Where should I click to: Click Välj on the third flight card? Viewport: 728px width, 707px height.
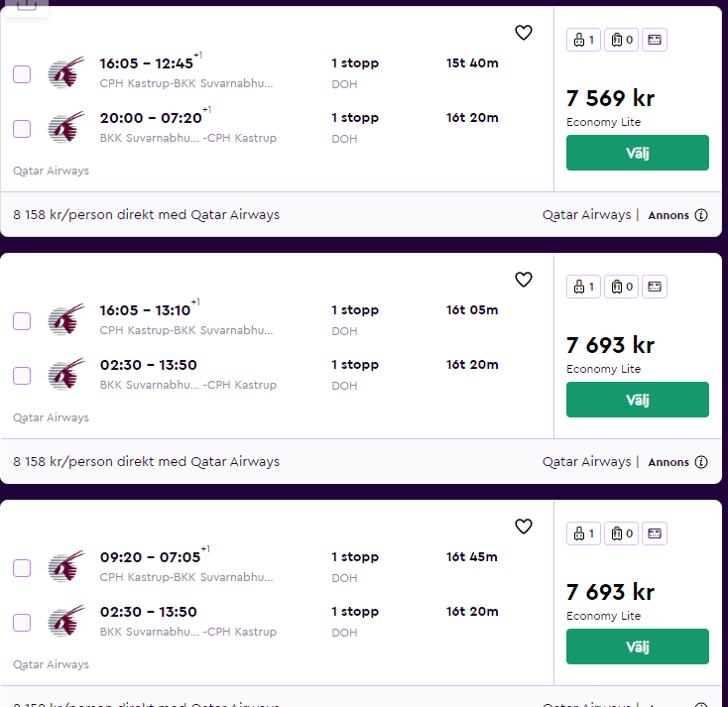click(637, 647)
